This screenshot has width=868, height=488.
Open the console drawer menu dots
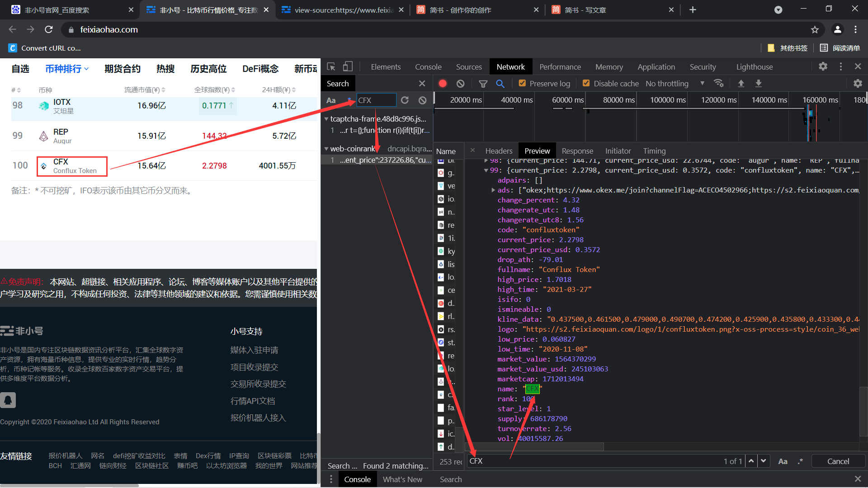coord(331,479)
